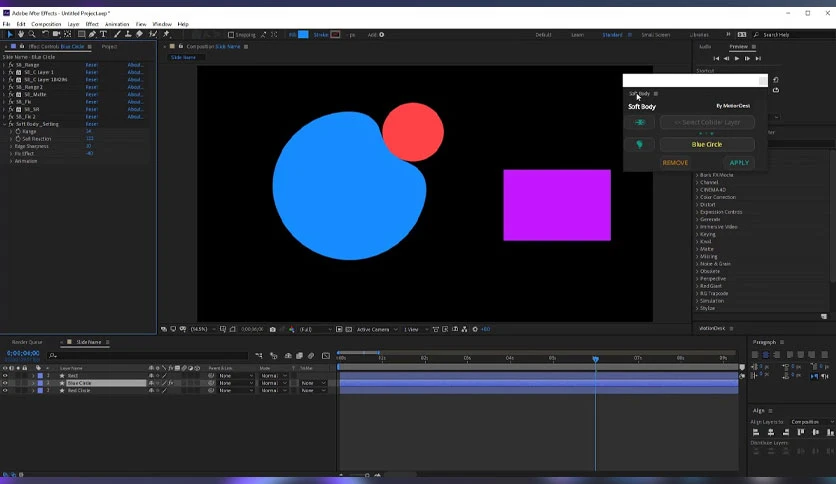Toggle the Snapping checkbox
Screen dimensions: 836x484
tap(231, 35)
